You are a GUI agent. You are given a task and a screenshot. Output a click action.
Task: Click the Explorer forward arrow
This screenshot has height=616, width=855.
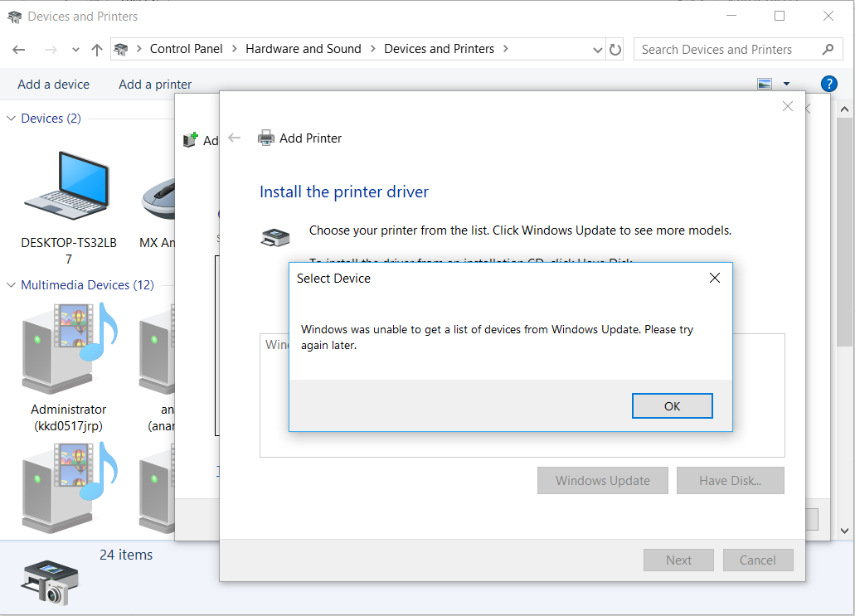pos(51,50)
